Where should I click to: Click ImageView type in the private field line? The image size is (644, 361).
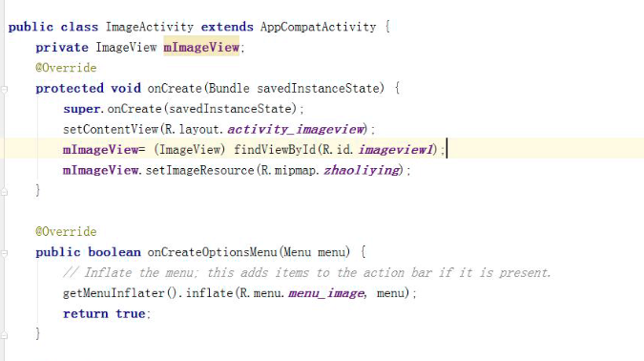pyautogui.click(x=126, y=48)
